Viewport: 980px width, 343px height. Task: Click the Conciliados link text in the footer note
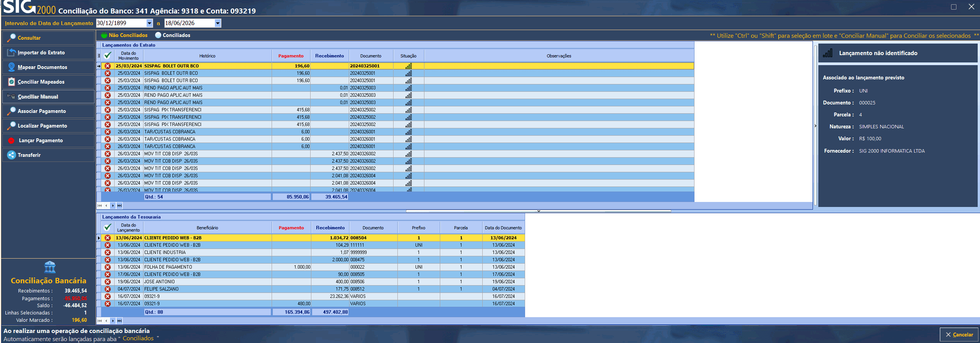[x=138, y=338]
